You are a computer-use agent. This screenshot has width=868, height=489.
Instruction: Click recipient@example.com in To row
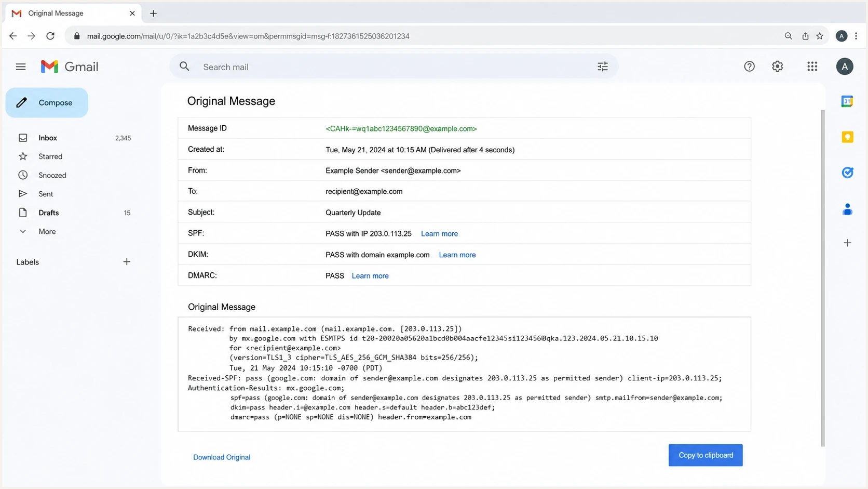point(364,191)
